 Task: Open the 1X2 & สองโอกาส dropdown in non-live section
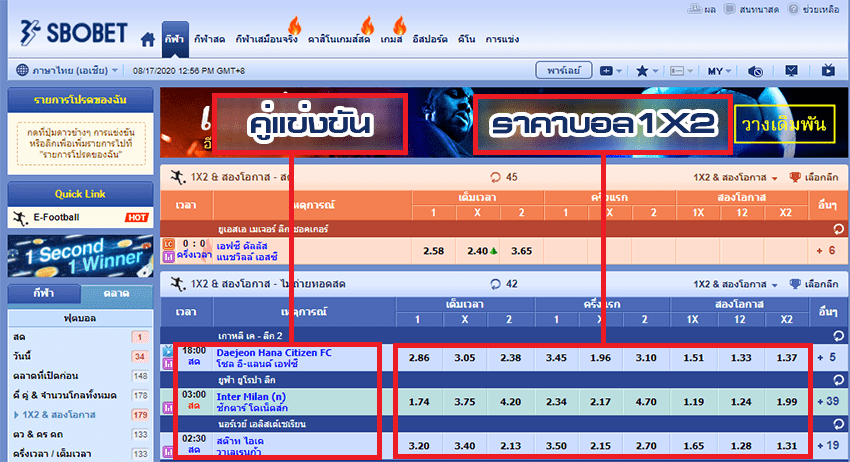[x=735, y=285]
